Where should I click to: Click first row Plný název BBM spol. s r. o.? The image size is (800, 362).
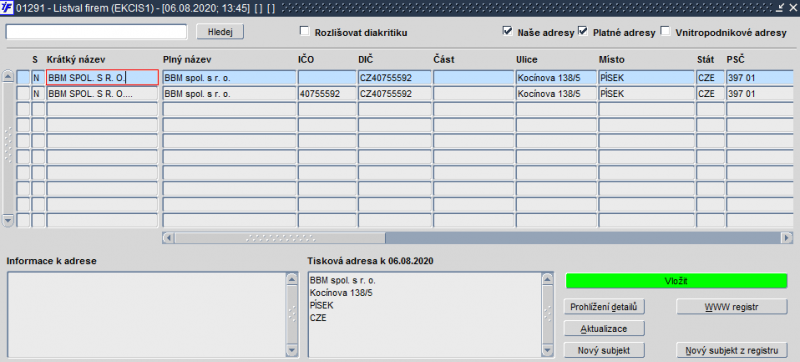coord(229,78)
